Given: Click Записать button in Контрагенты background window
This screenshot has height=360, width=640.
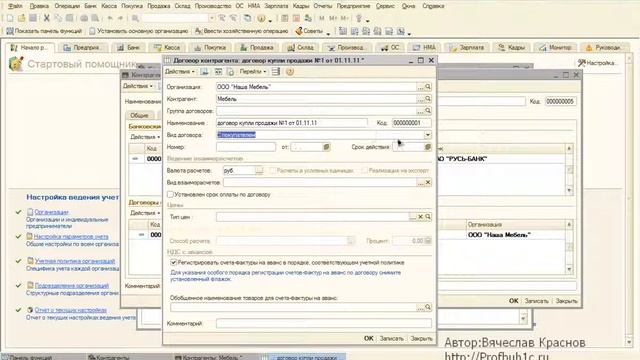Looking at the screenshot, I should pyautogui.click(x=536, y=301).
